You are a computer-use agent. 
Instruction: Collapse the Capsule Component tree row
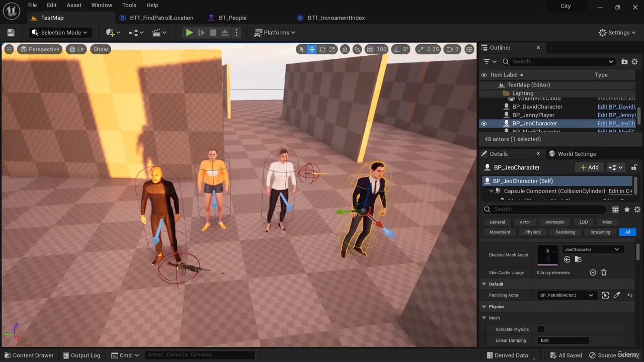point(492,191)
